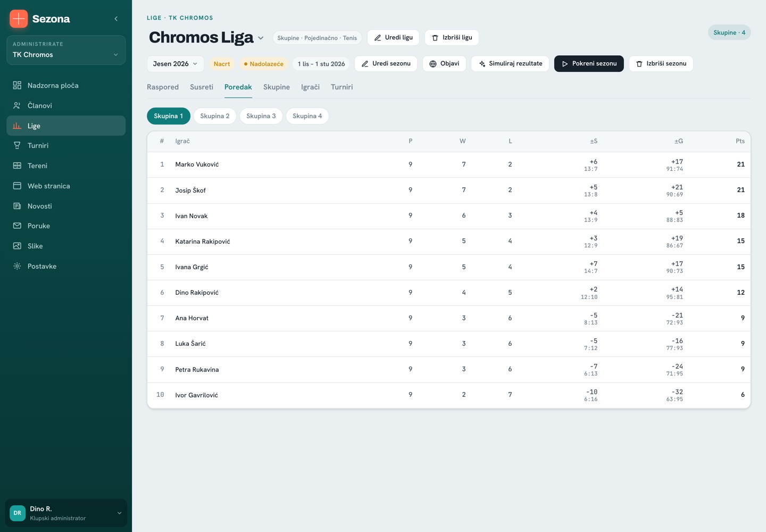This screenshot has height=532, width=766.
Task: Click the Uredi sezonu button
Action: point(386,64)
